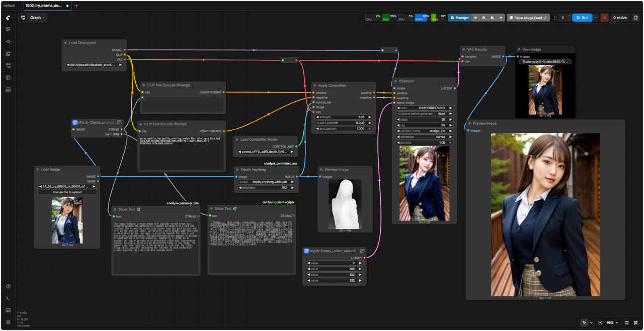Expand the zoom percentage dropdown
Image resolution: width=644 pixels, height=331 pixels.
point(611,322)
